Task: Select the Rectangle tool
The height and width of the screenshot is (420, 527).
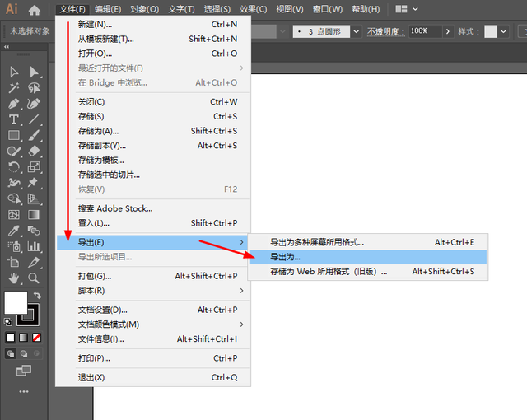Action: (14, 135)
